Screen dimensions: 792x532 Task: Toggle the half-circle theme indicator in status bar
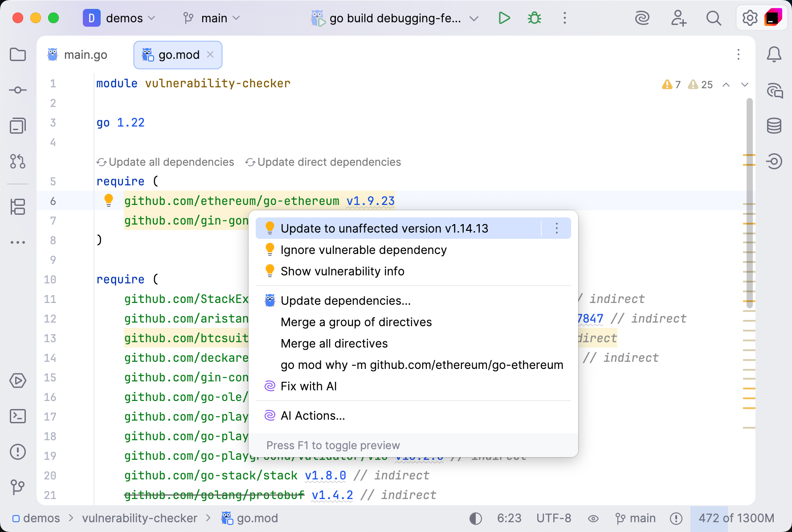point(476,519)
